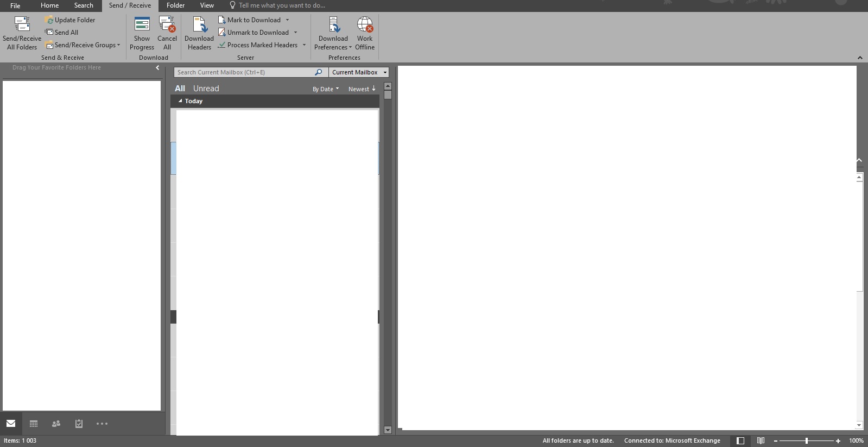Switch to the Search tab
This screenshot has width=868, height=447.
[84, 5]
